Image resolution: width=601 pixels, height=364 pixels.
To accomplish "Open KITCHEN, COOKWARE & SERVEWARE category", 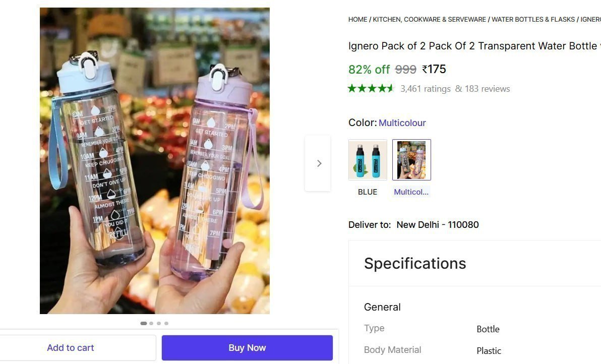I will [429, 19].
